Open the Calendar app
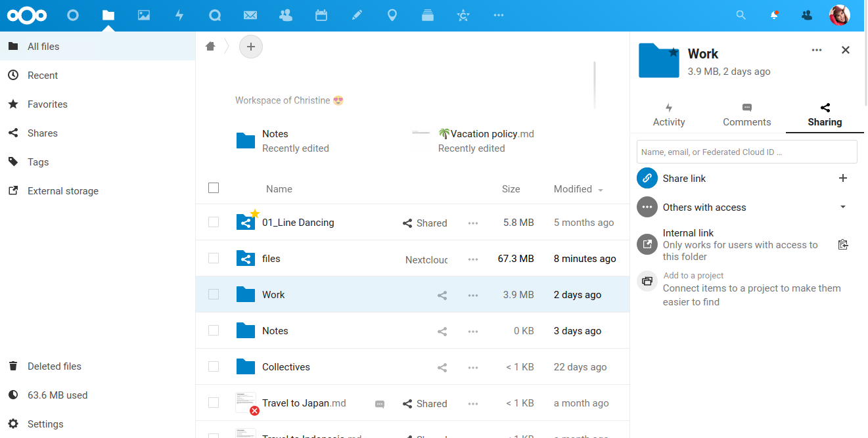This screenshot has width=868, height=438. coord(321,14)
